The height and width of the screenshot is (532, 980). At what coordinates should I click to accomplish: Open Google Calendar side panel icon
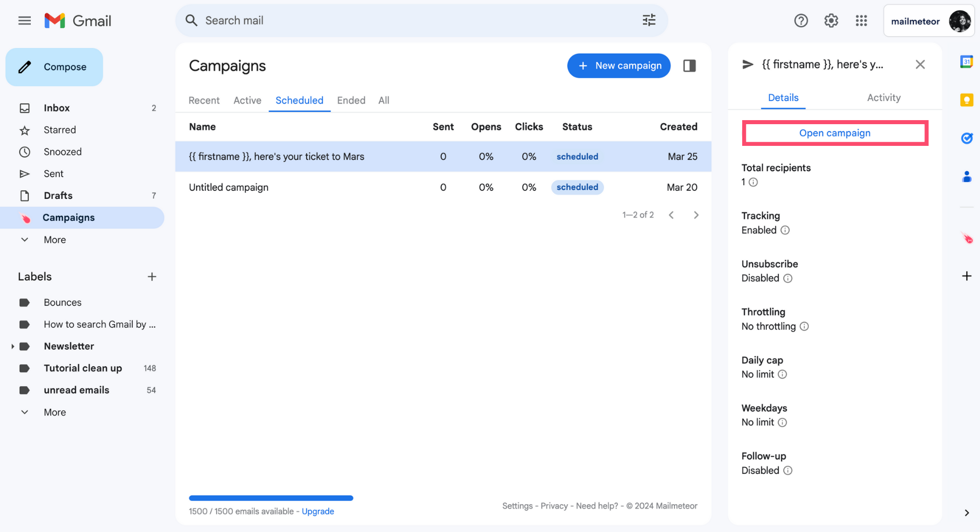click(x=966, y=62)
